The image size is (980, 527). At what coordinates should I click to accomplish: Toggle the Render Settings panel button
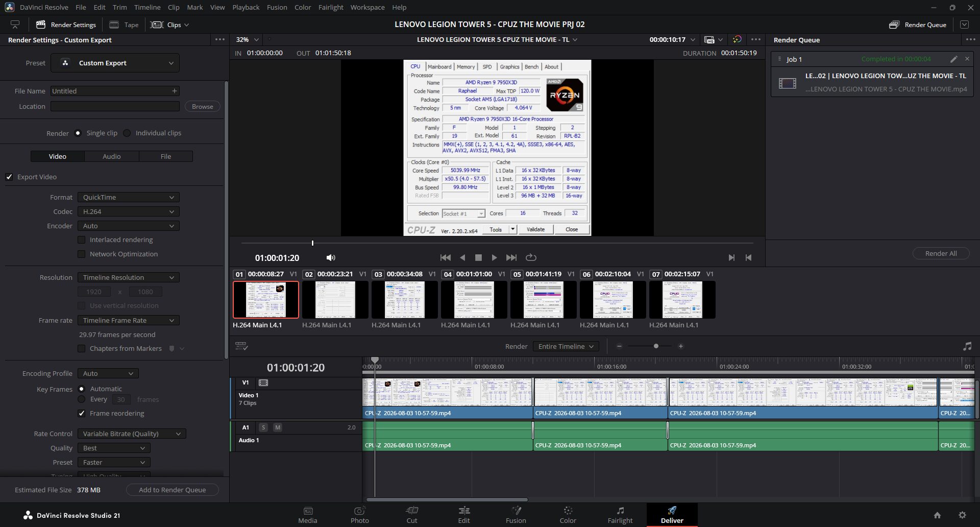point(66,25)
